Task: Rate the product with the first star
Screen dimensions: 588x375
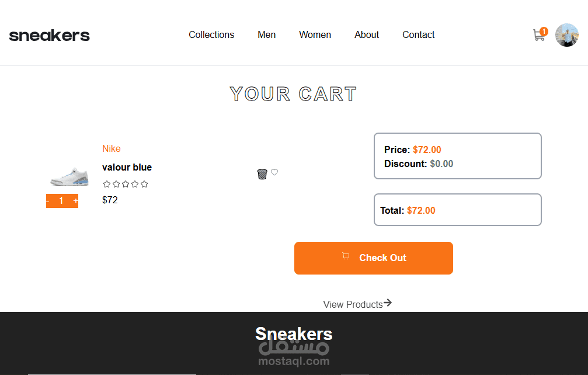Action: [x=107, y=184]
